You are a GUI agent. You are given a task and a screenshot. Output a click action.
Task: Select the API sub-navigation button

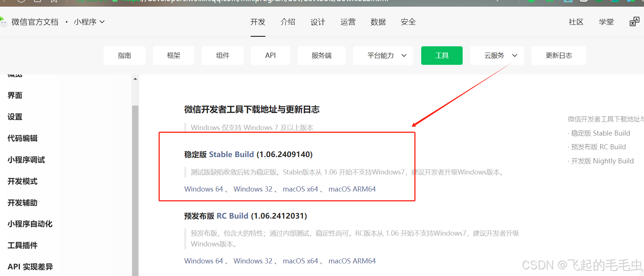pos(271,56)
